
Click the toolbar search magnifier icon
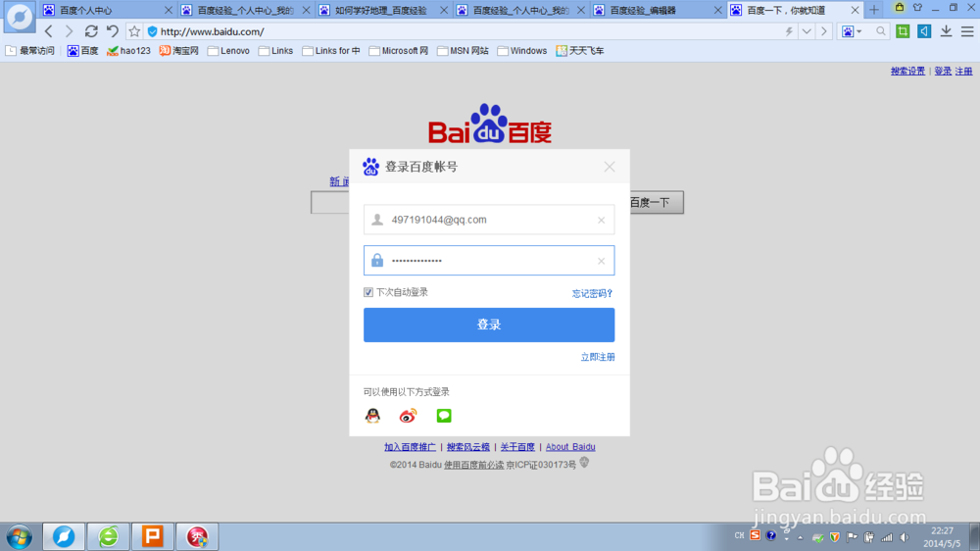point(881,31)
